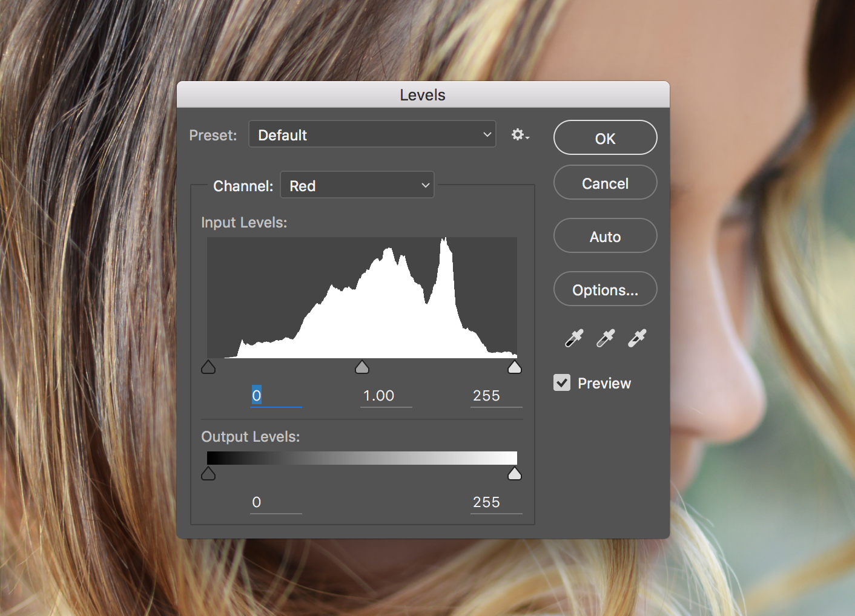Click the input highlight slider handle
Viewport: 855px width, 616px height.
tap(515, 367)
